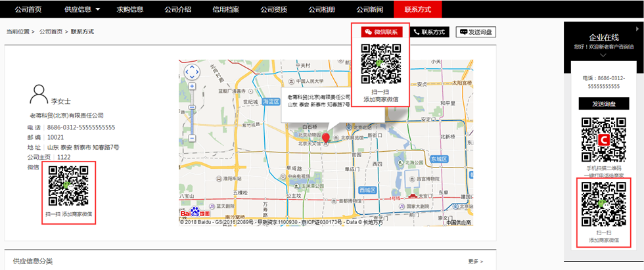This screenshot has height=270, width=644.
Task: Click 公司首页 breadcrumb link
Action: coord(51,32)
